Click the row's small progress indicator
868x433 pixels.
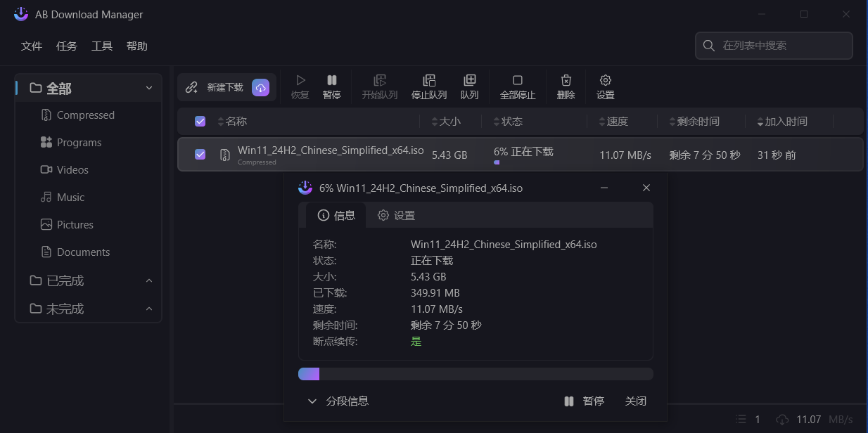click(497, 162)
